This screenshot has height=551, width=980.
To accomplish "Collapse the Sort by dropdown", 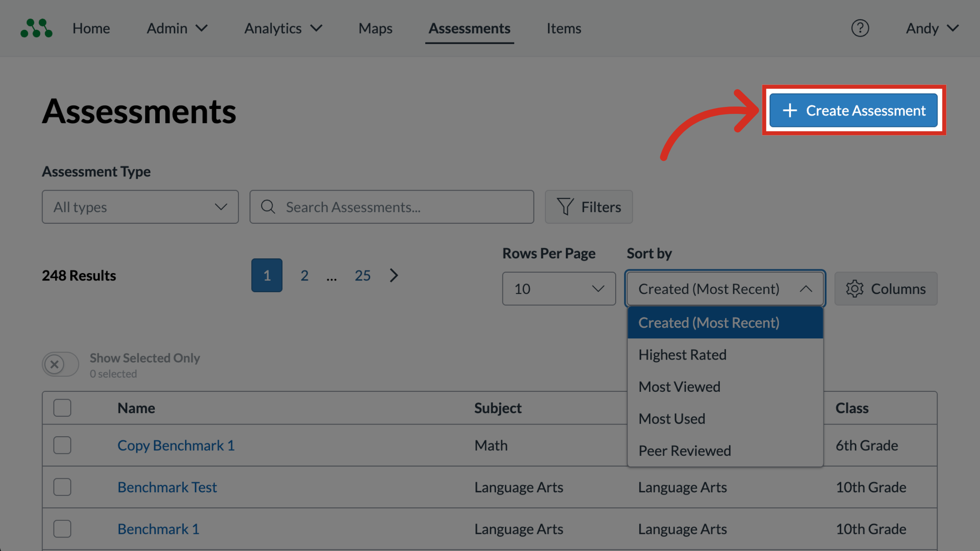I will pos(725,289).
